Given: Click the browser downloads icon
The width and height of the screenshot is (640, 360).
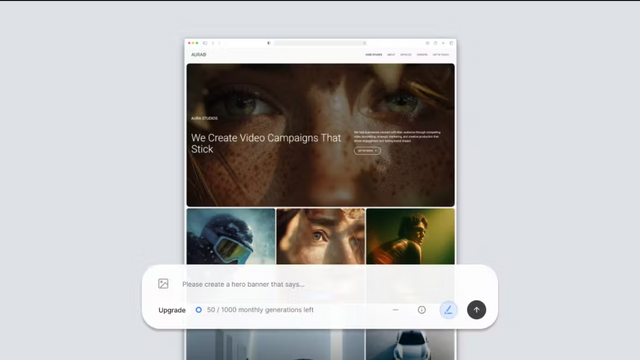Looking at the screenshot, I should click(x=427, y=43).
